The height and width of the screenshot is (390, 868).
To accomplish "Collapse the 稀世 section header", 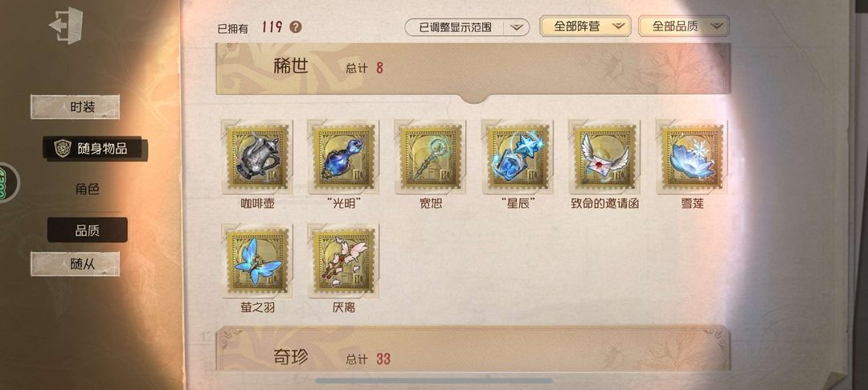I will click(x=473, y=68).
